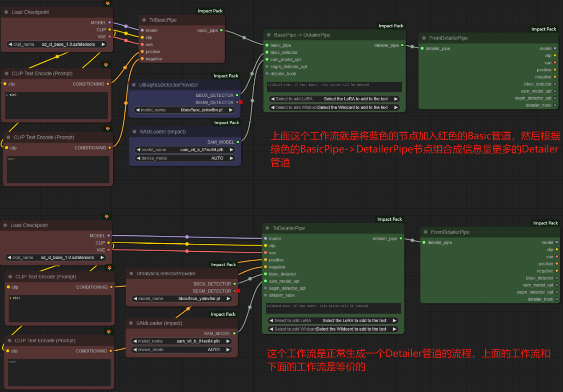Collapse the ToBasicPipe node using its title dot
Screen dimensions: 563x392
(144, 20)
